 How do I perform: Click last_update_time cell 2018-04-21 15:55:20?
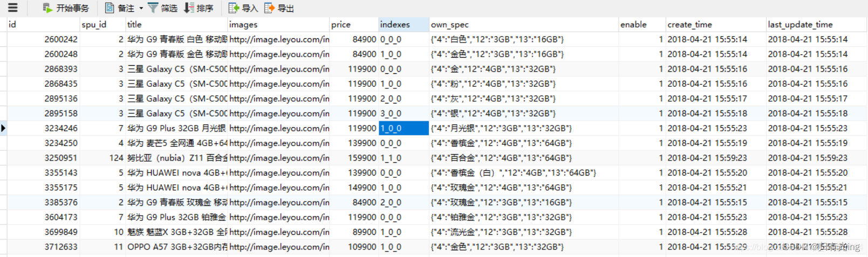pos(817,172)
